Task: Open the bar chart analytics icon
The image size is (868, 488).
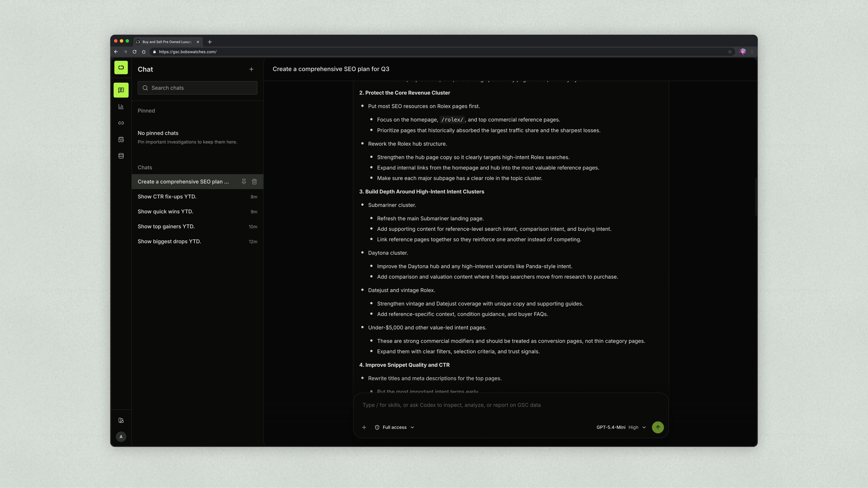Action: 121,107
